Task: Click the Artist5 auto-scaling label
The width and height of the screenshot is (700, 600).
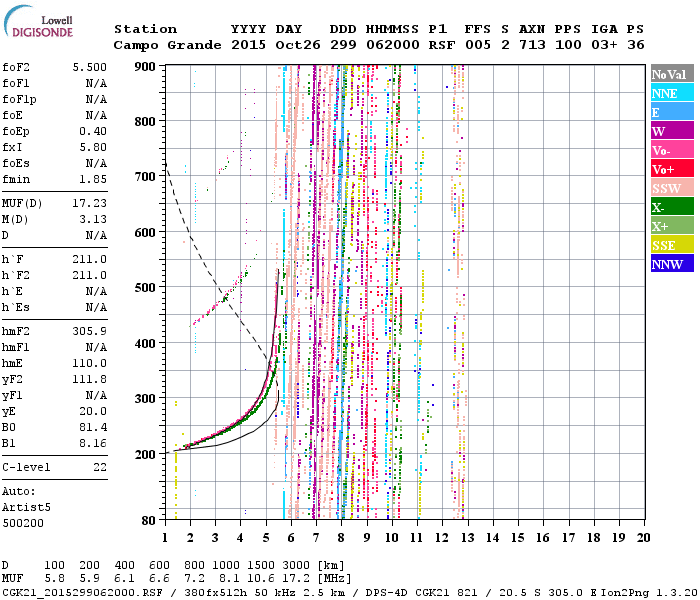Action: [x=26, y=508]
